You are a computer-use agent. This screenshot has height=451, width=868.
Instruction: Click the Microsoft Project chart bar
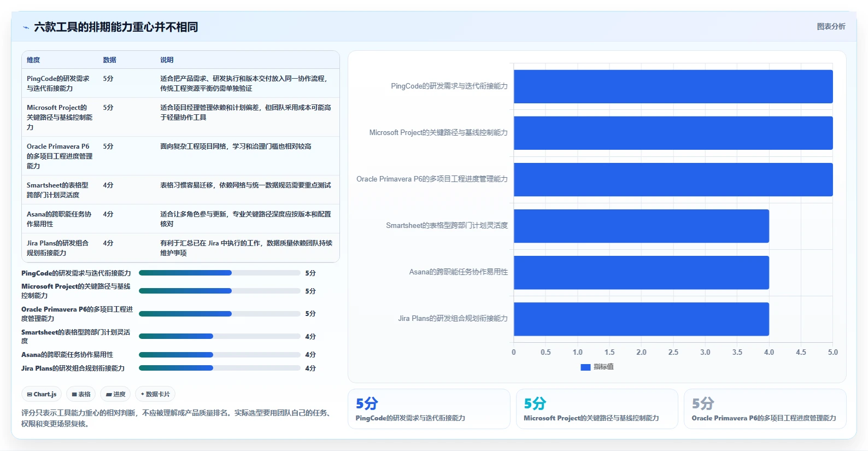[673, 133]
